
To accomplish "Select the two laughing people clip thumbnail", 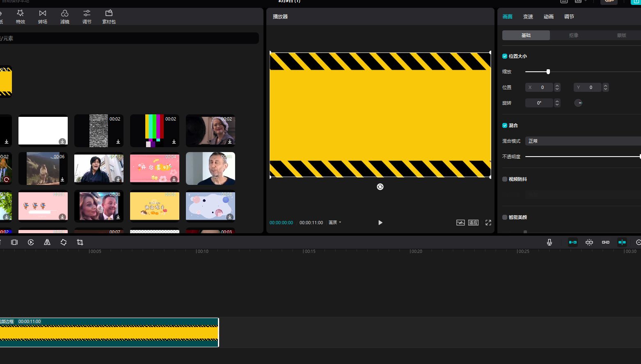I will click(99, 206).
